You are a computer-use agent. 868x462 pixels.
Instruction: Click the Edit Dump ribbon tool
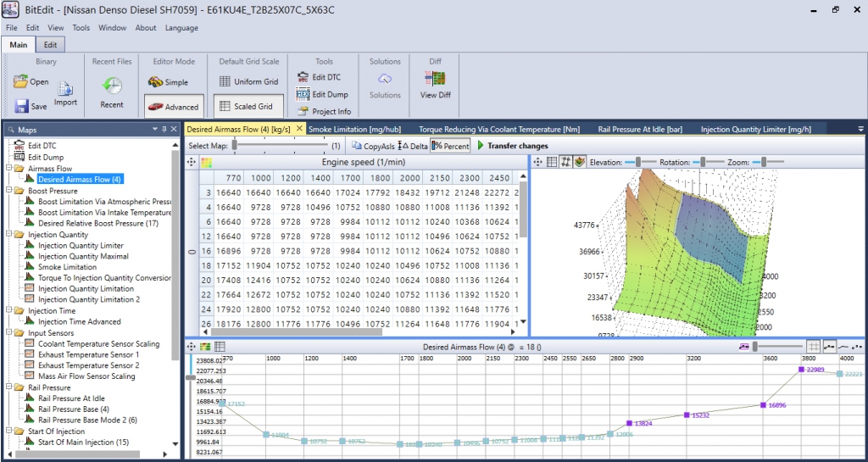pyautogui.click(x=322, y=95)
